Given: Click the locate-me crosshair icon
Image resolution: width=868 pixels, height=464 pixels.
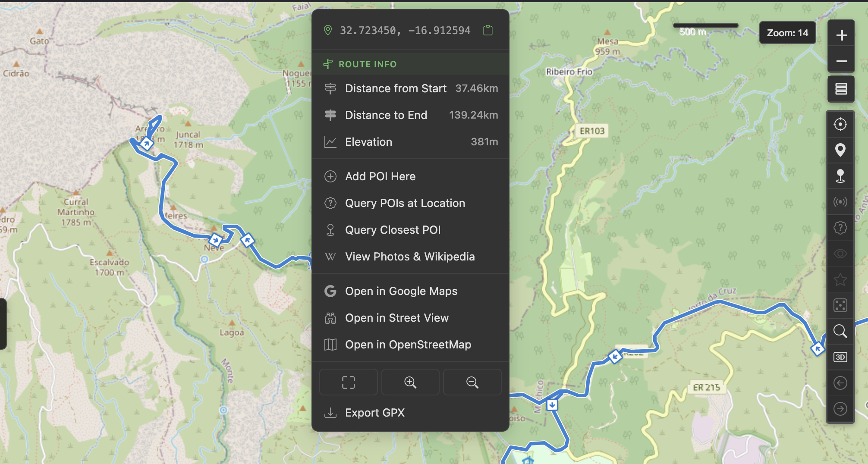Looking at the screenshot, I should 840,124.
